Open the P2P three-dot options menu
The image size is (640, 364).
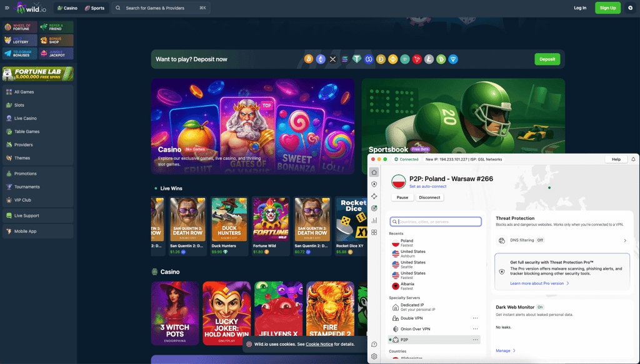pyautogui.click(x=475, y=340)
